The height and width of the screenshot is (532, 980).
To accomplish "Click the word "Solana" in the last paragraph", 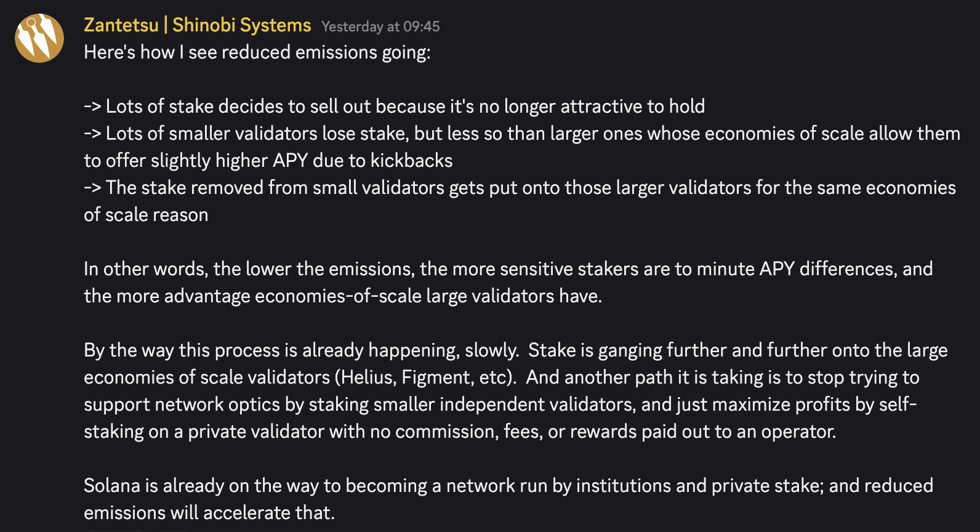I will [112, 486].
